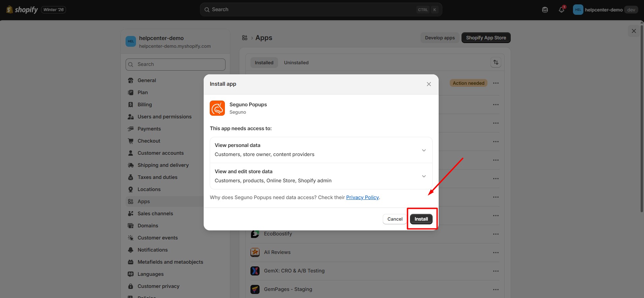Click the Shopify logo

tap(22, 10)
